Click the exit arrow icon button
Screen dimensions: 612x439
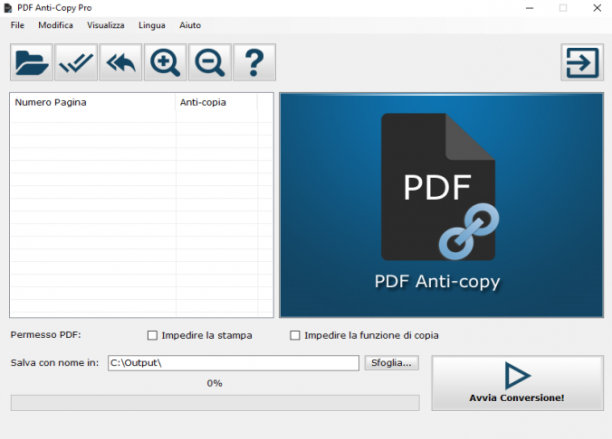coord(582,62)
